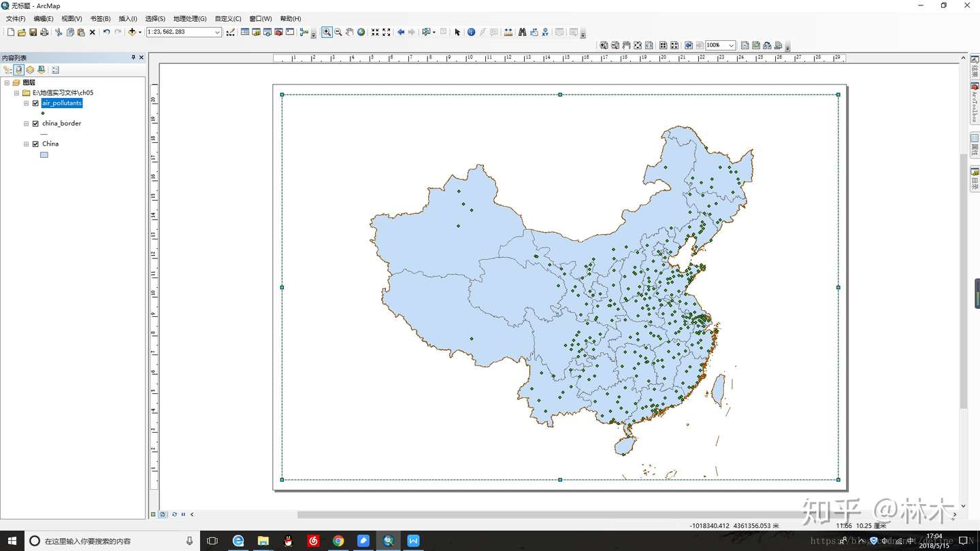This screenshot has width=980, height=551.
Task: Go back to previous extent
Action: tap(401, 32)
